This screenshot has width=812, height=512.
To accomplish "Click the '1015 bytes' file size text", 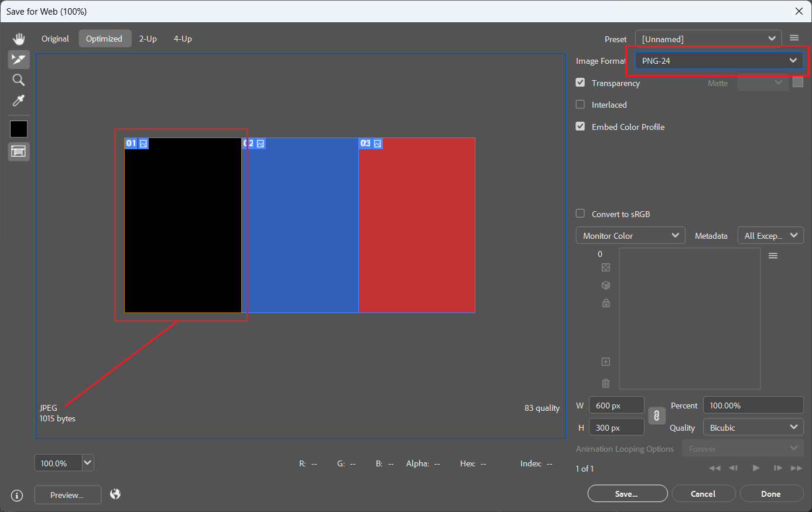I will 57,418.
